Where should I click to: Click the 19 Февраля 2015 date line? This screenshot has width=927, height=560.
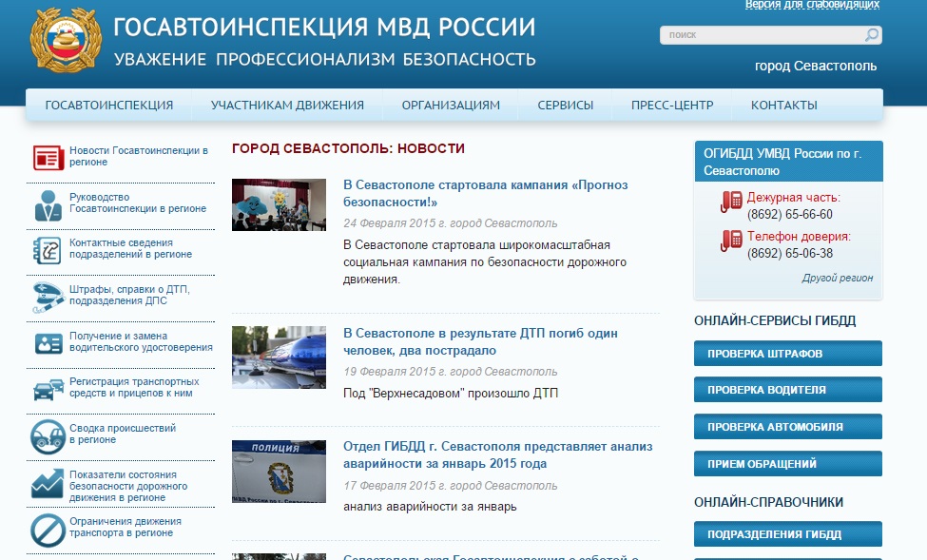[x=451, y=372]
